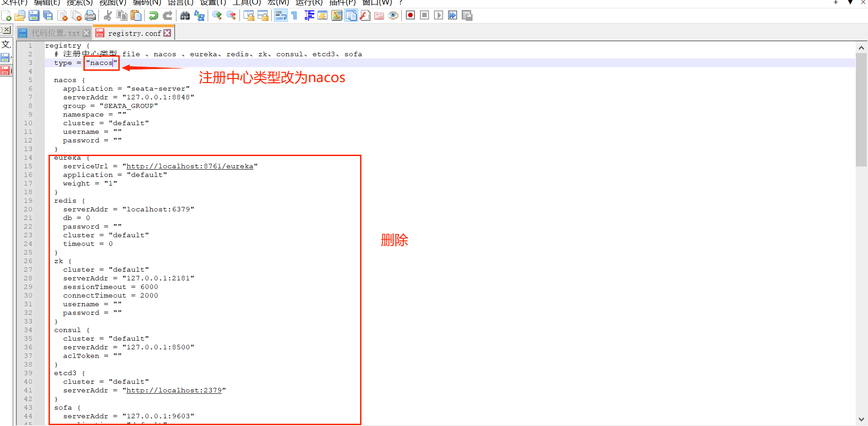This screenshot has height=426, width=868.
Task: Close the left side panel
Action: (x=6, y=30)
